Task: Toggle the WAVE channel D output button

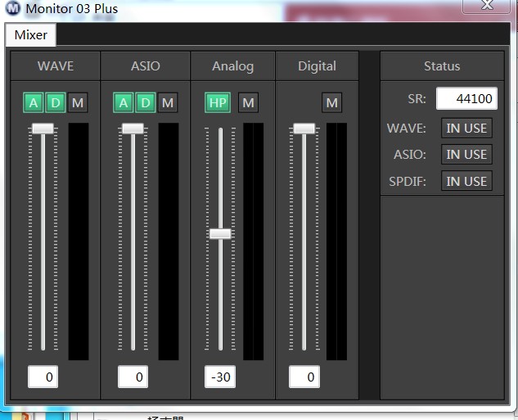Action: click(55, 102)
